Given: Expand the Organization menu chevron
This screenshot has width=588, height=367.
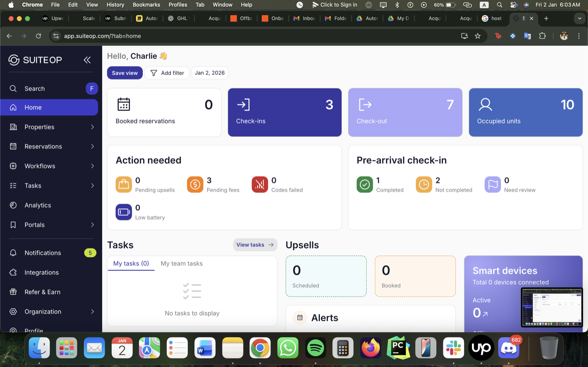Looking at the screenshot, I should pos(93,312).
